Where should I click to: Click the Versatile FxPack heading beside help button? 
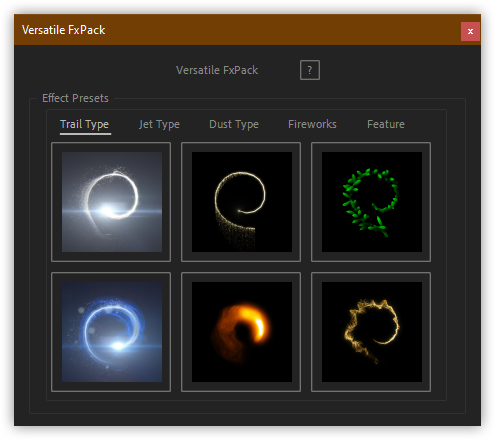coord(217,70)
